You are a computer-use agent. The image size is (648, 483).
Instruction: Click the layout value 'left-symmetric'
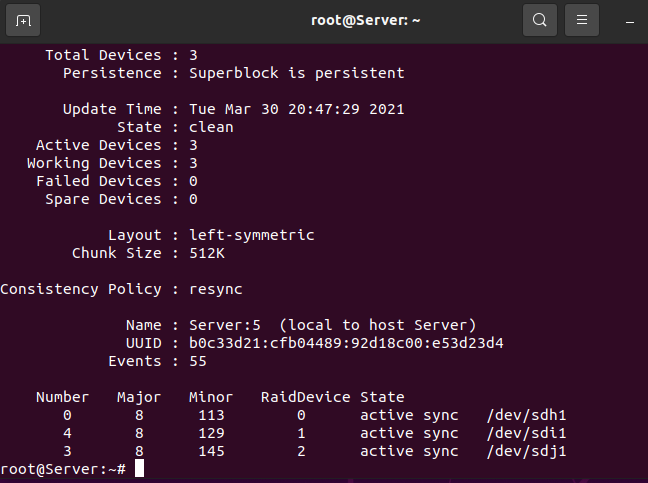click(x=252, y=236)
